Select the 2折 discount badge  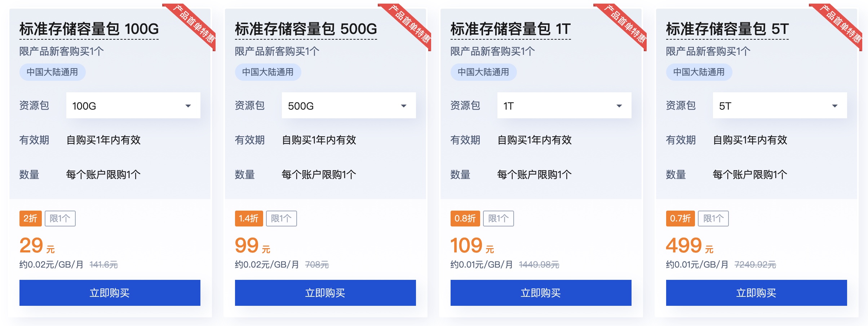click(31, 219)
